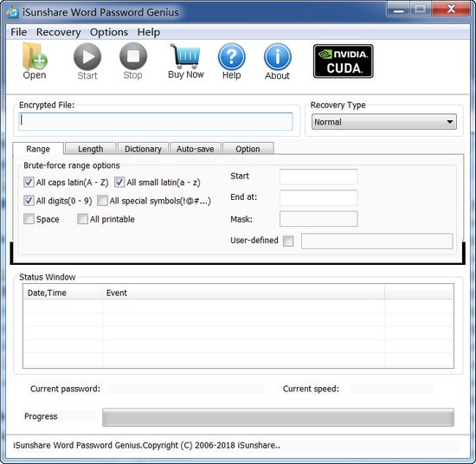This screenshot has width=476, height=464.
Task: Enable the Space checkbox
Action: coord(29,219)
